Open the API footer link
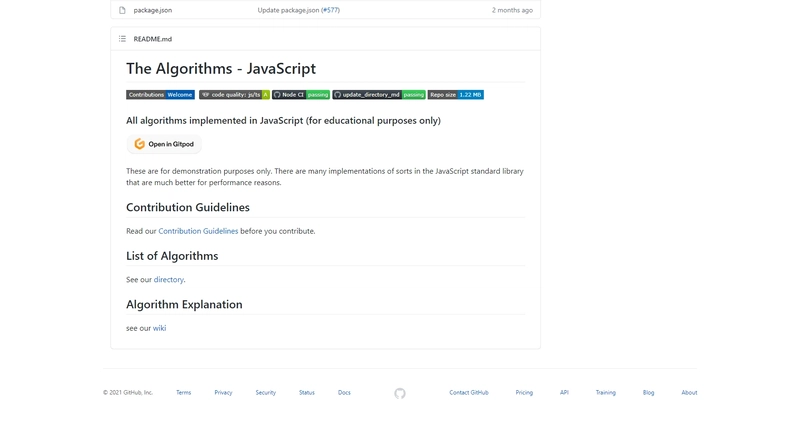Viewport: 800px width, 423px height. [564, 393]
